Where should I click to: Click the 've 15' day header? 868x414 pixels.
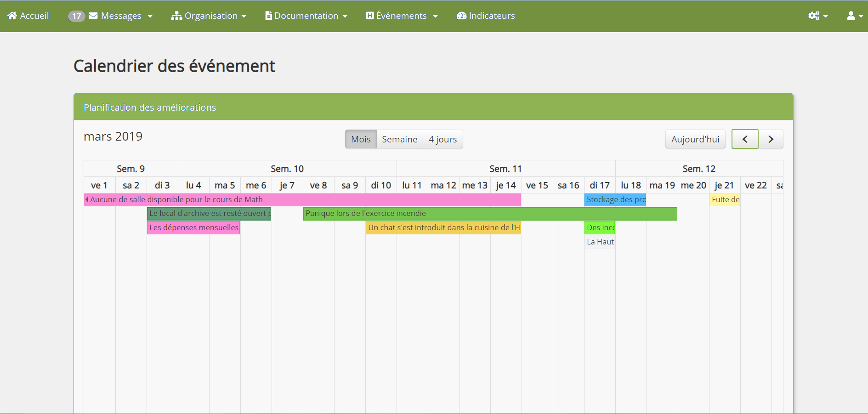(537, 185)
